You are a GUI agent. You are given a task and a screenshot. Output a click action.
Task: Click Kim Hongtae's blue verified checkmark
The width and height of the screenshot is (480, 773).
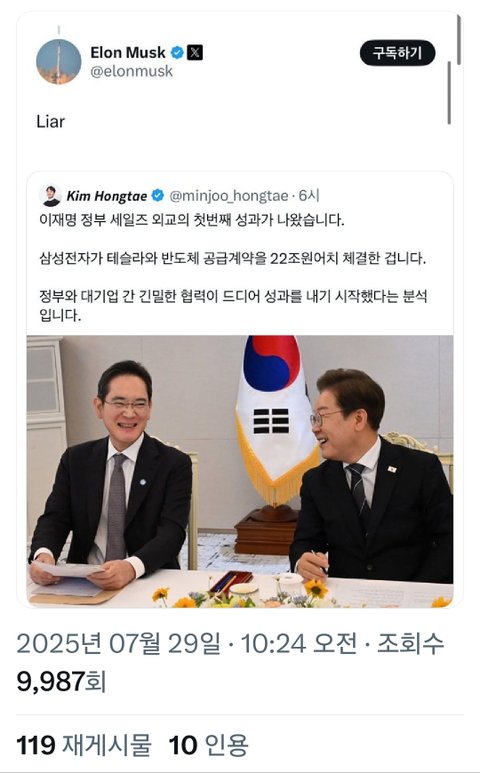[x=158, y=196]
